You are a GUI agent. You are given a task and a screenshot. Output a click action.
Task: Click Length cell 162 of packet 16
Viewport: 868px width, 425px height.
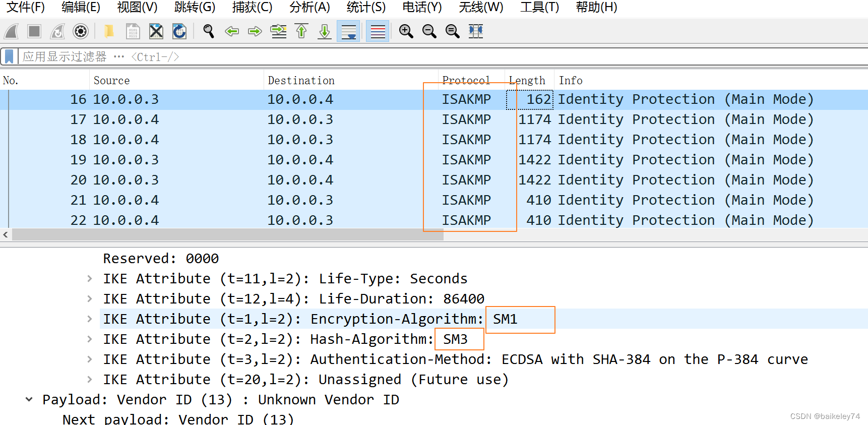click(529, 99)
